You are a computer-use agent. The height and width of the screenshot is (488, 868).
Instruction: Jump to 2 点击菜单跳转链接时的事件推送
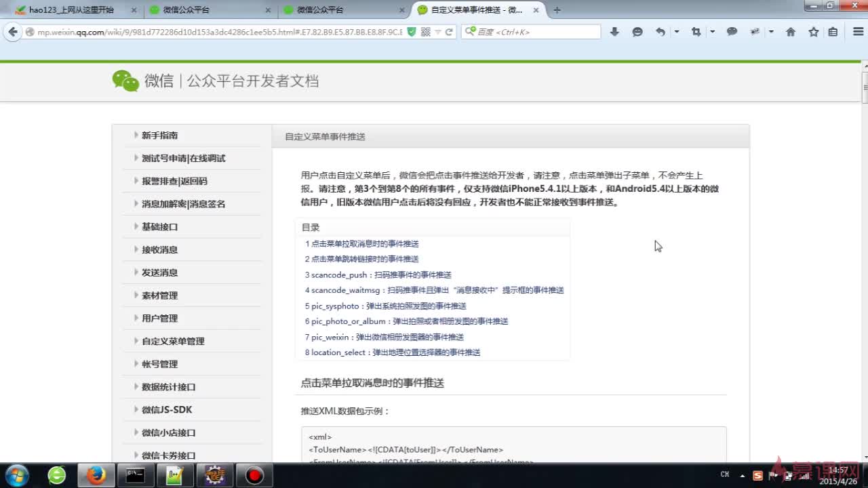coord(362,259)
